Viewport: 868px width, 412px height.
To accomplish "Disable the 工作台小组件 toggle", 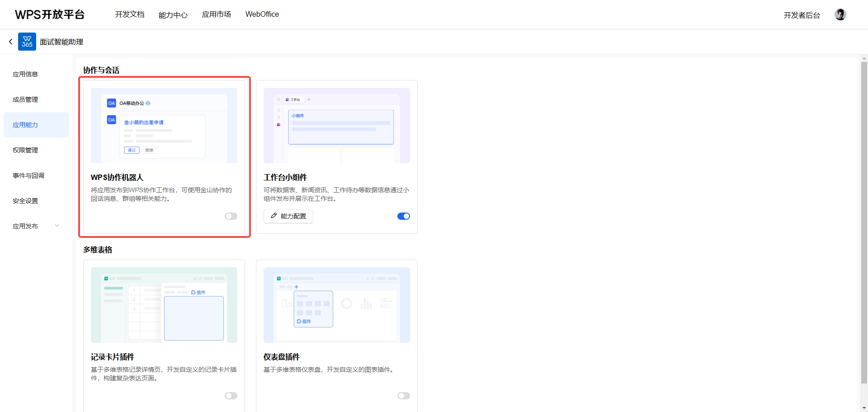I will (x=404, y=216).
